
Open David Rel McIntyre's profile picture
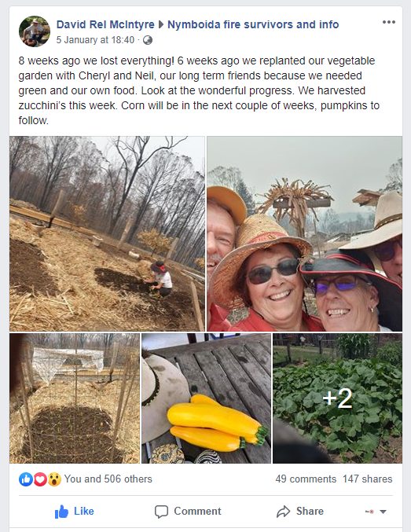click(x=35, y=31)
